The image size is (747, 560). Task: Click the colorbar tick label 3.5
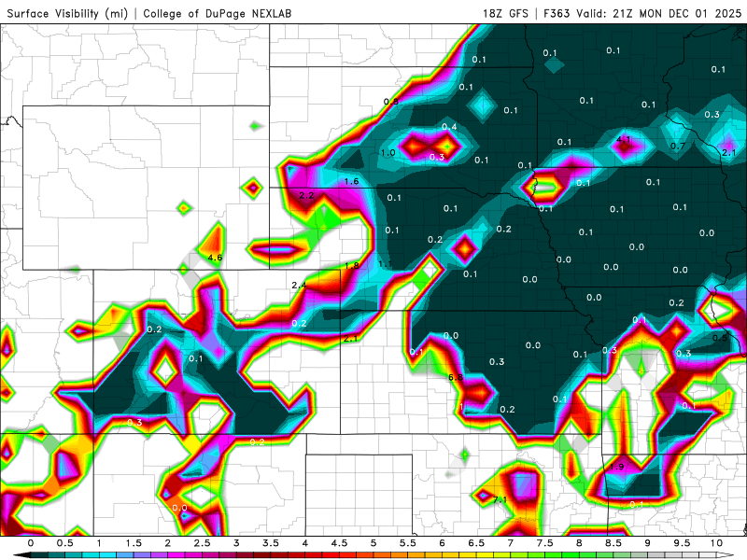(x=271, y=543)
